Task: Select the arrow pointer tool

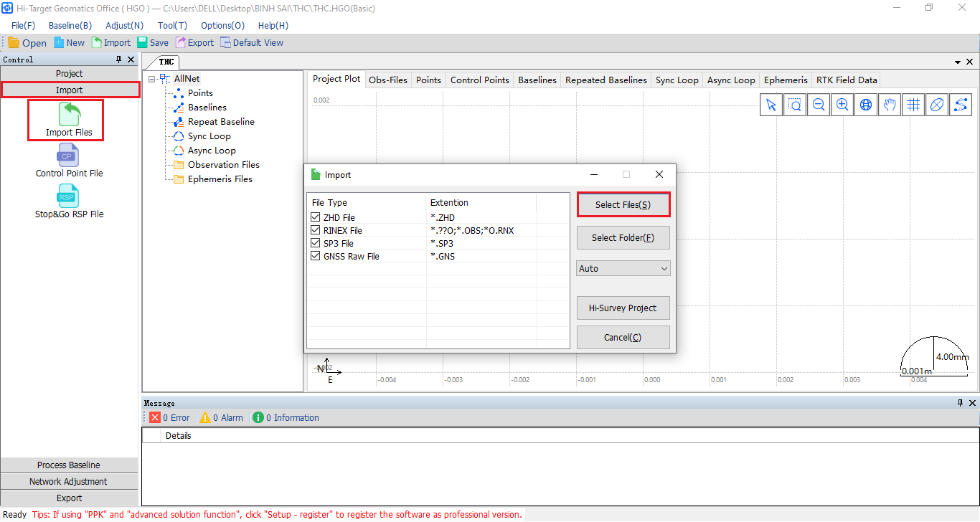Action: 771,105
